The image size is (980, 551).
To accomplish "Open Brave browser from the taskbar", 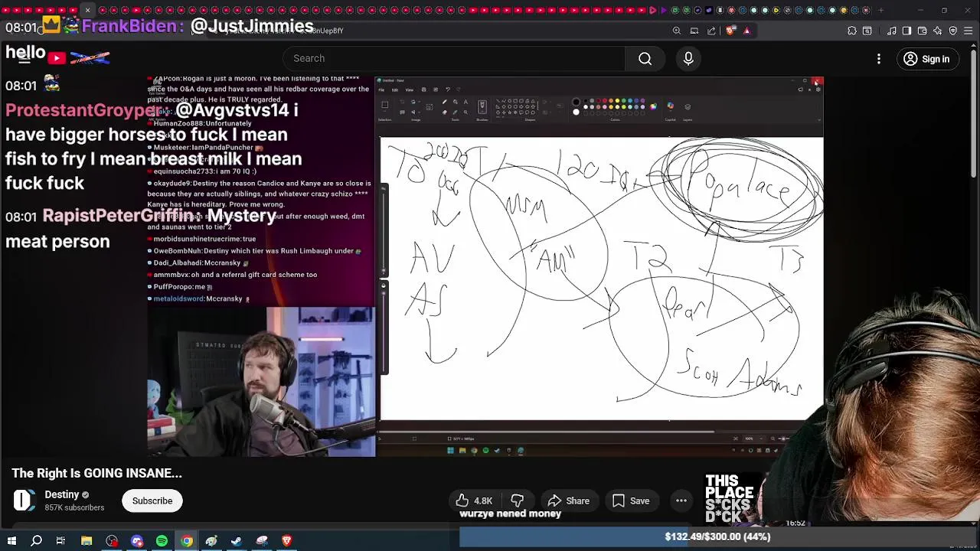I will tap(287, 541).
